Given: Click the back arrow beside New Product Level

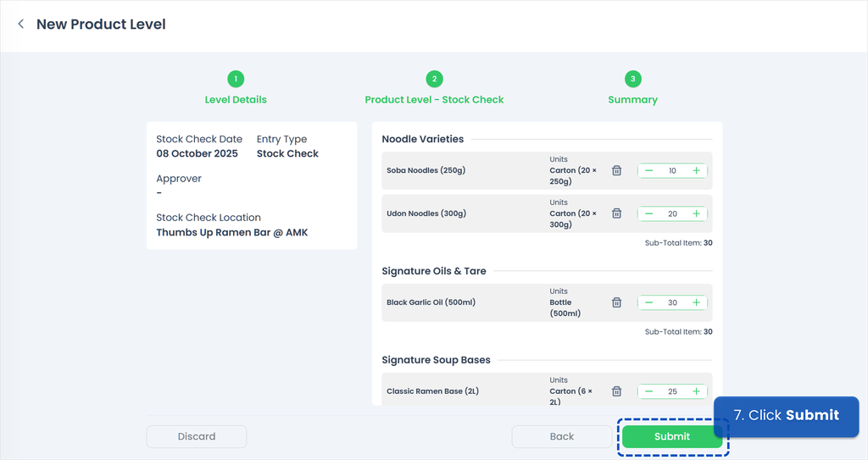Looking at the screenshot, I should coord(21,25).
